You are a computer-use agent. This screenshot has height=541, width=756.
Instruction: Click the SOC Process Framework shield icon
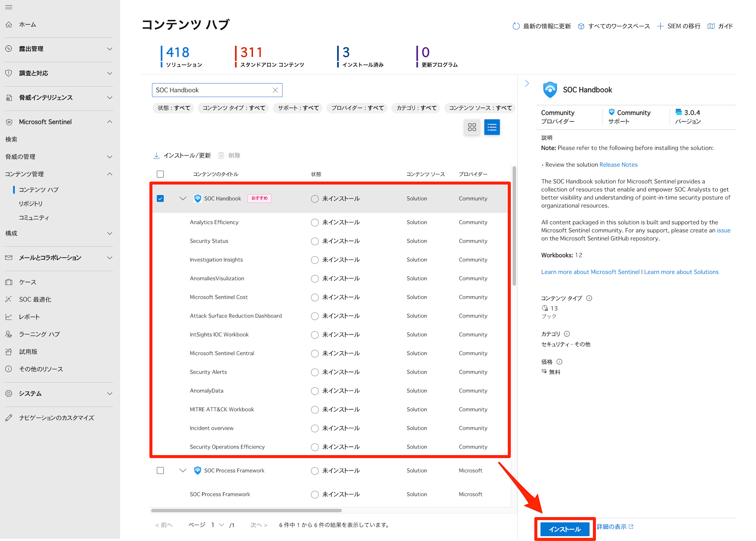(197, 470)
